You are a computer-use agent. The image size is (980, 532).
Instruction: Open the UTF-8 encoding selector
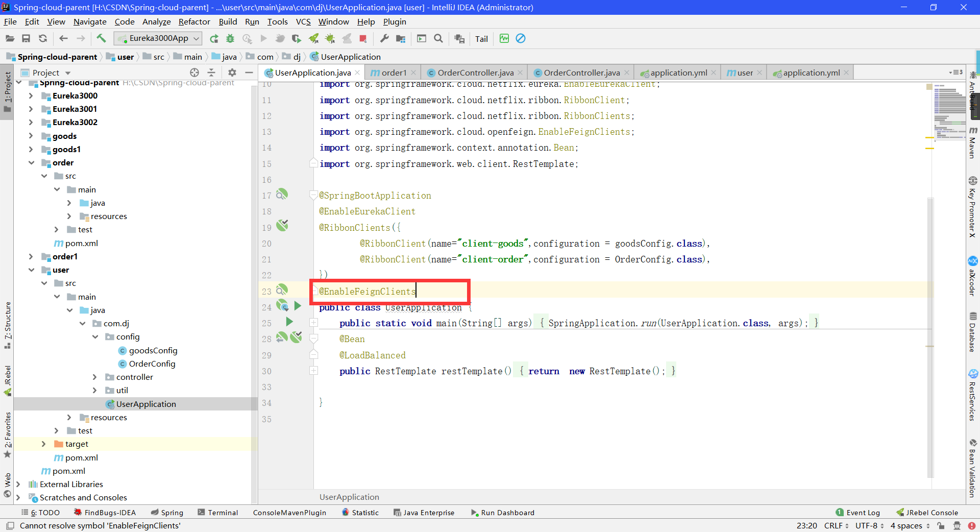[870, 525]
